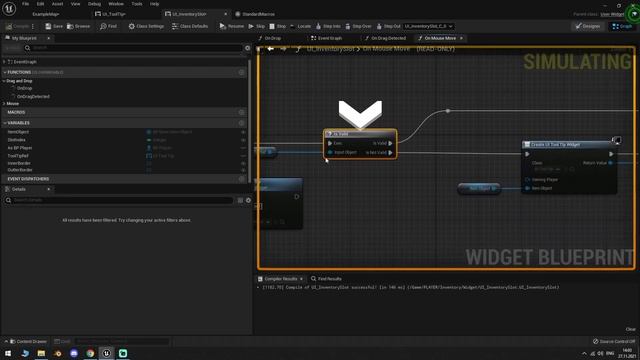
Task: Open the Tools menu
Action: pos(137,4)
